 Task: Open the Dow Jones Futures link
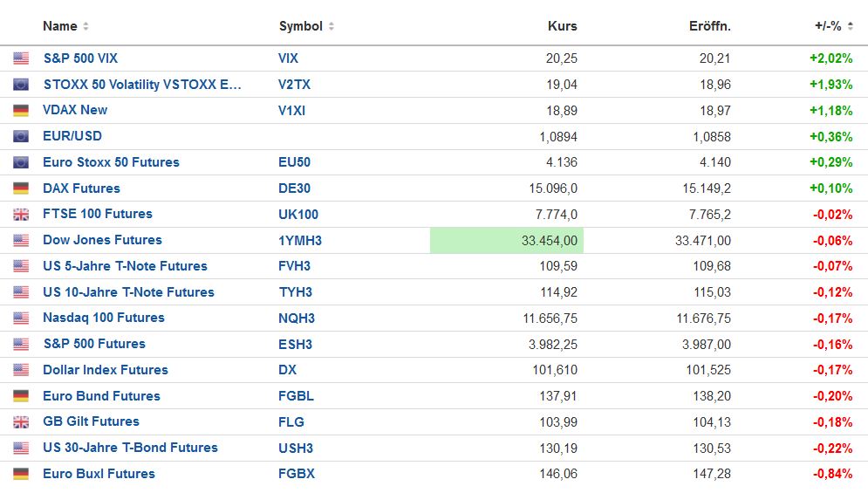(102, 240)
